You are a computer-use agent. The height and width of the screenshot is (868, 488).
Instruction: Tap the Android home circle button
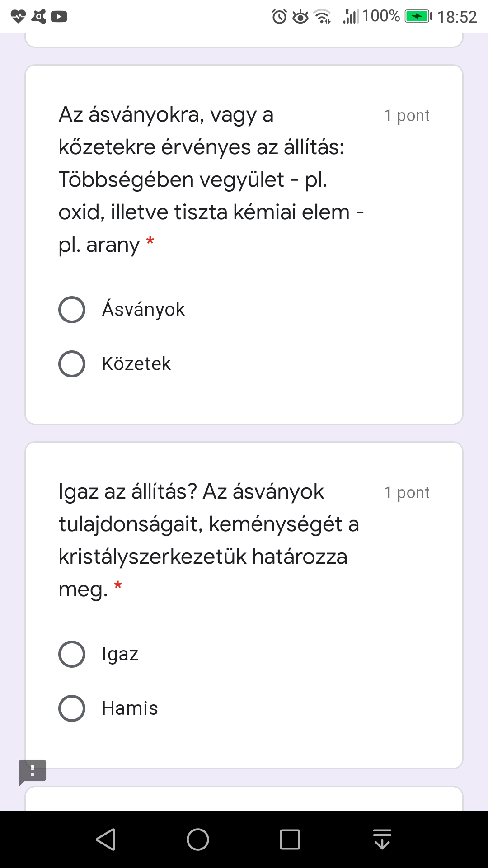198,840
